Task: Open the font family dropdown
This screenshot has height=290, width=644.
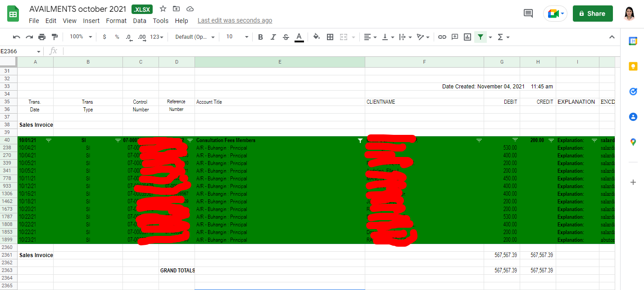Action: point(195,37)
